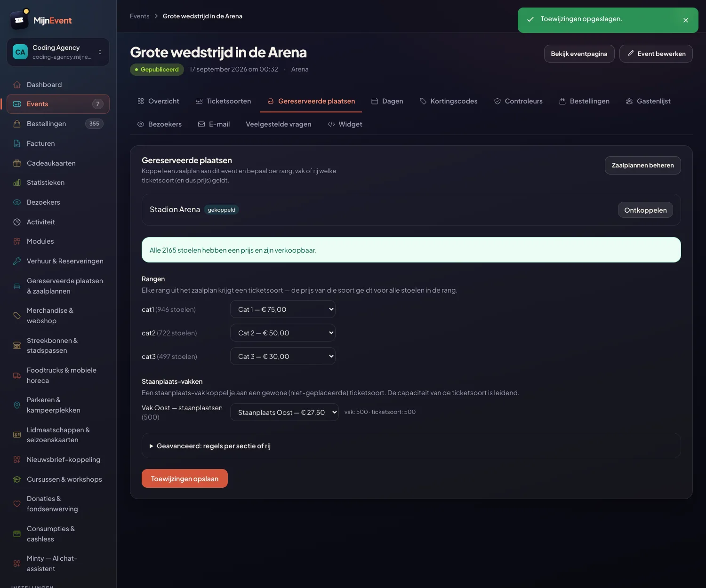Open the Vak Oost staanplaatsen dropdown

tap(284, 412)
